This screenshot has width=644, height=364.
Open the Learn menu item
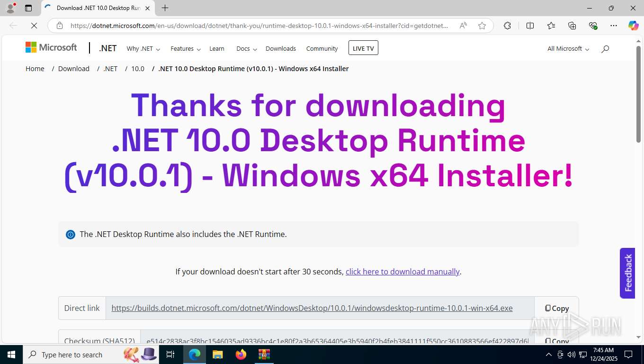click(x=217, y=48)
